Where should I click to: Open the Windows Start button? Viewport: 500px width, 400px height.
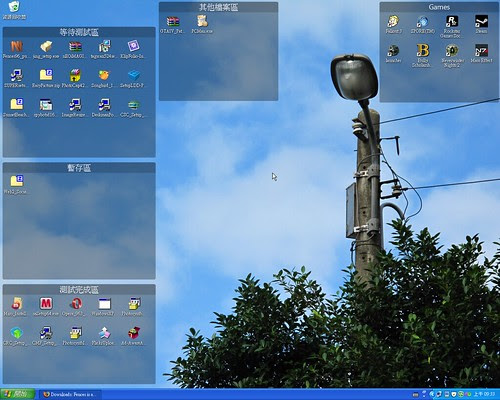[17, 394]
